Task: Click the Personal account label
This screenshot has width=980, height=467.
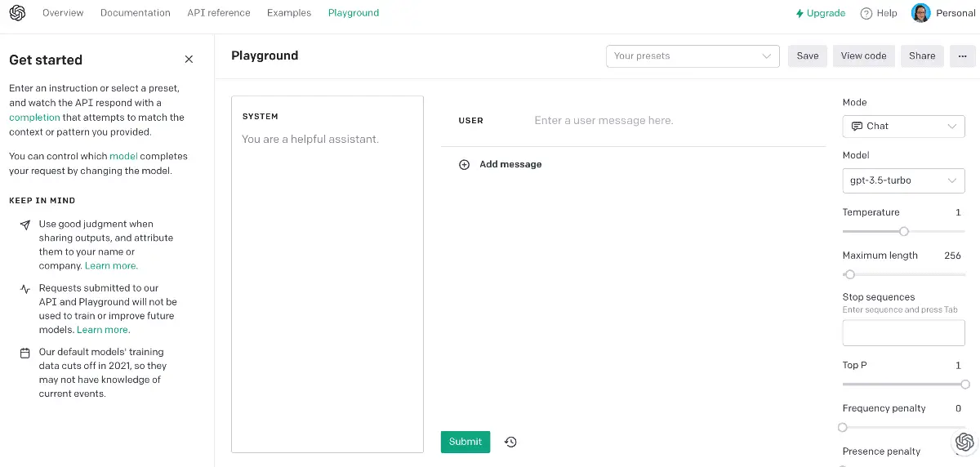Action: pos(955,13)
